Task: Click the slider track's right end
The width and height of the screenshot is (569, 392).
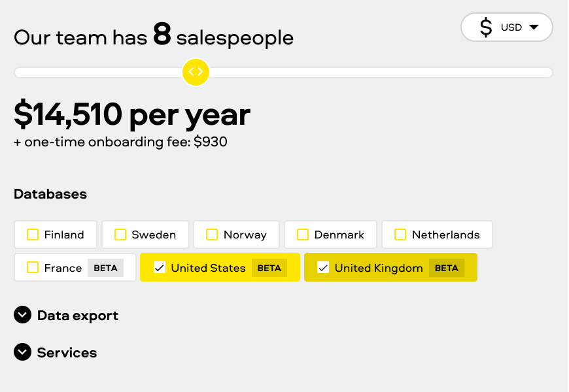Action: click(548, 73)
